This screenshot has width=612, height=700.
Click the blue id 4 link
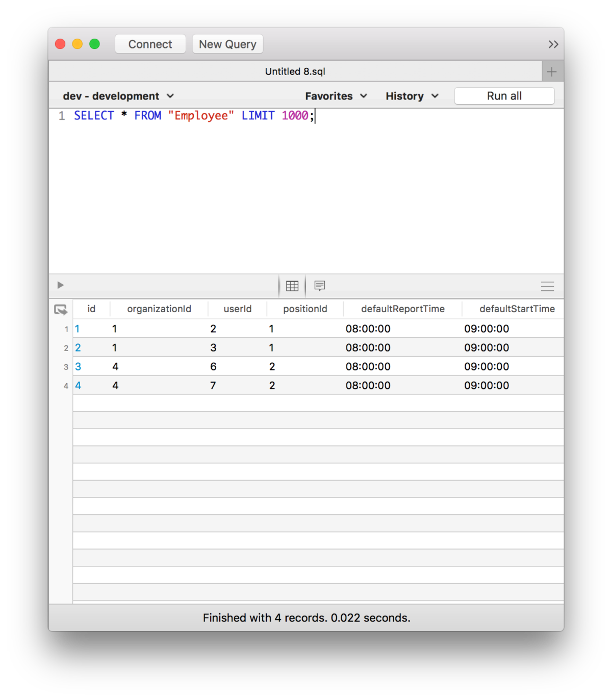[78, 385]
